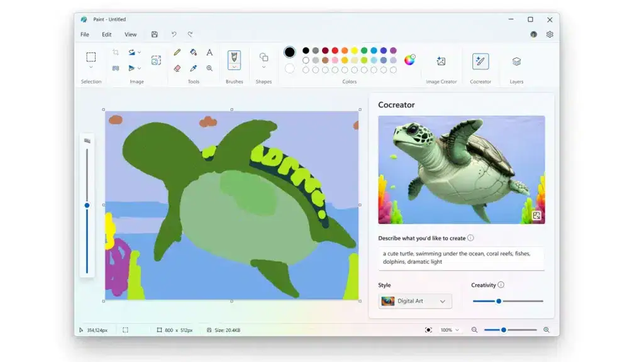
Task: Select the Eraser tool
Action: point(177,69)
